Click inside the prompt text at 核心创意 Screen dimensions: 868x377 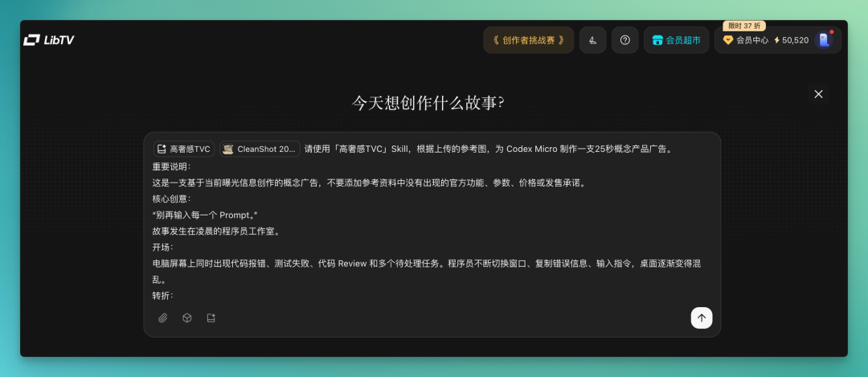click(x=172, y=199)
